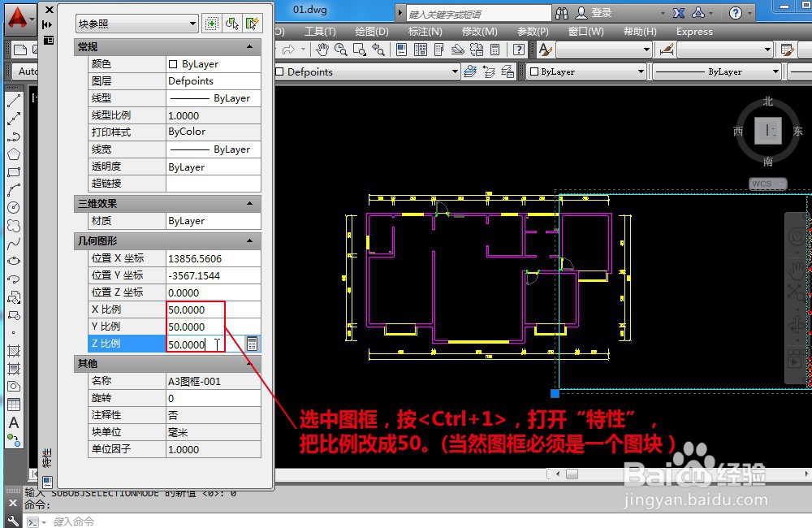Toggle the PICKADD value button
This screenshot has height=528, width=812.
pyautogui.click(x=211, y=24)
